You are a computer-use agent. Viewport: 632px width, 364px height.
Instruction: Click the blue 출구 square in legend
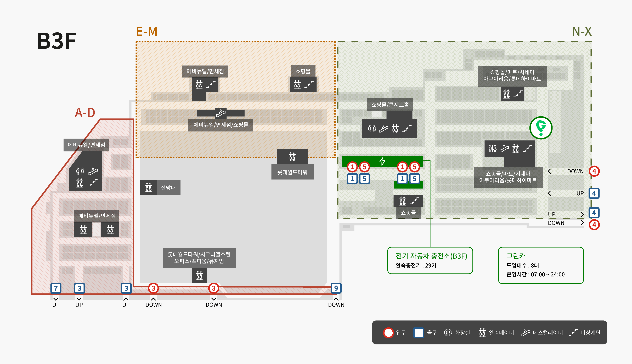point(419,333)
